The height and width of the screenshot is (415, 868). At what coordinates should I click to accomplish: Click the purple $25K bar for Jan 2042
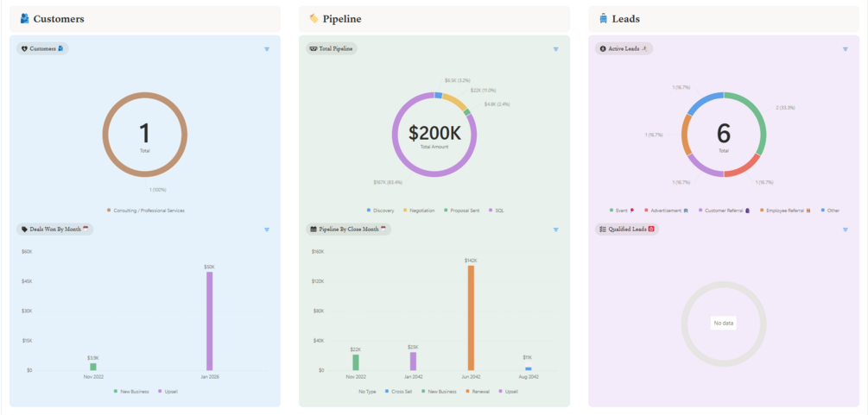[413, 361]
